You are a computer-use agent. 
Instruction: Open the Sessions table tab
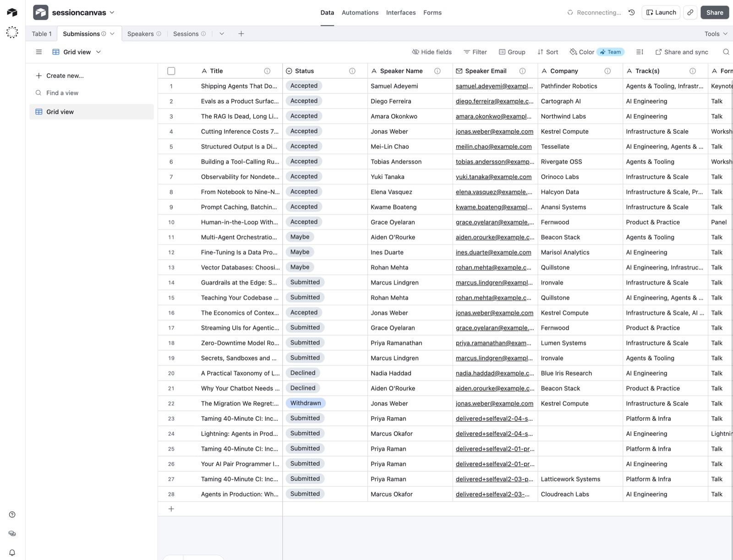point(186,33)
